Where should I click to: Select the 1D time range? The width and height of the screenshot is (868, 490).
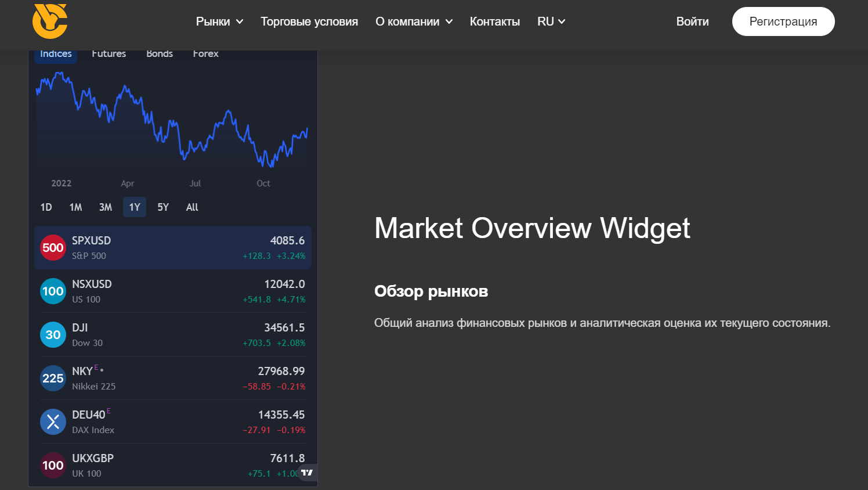46,207
